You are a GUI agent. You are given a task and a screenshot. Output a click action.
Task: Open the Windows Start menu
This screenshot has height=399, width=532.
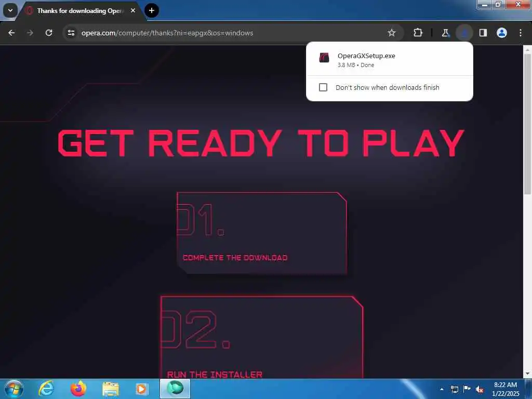click(14, 389)
